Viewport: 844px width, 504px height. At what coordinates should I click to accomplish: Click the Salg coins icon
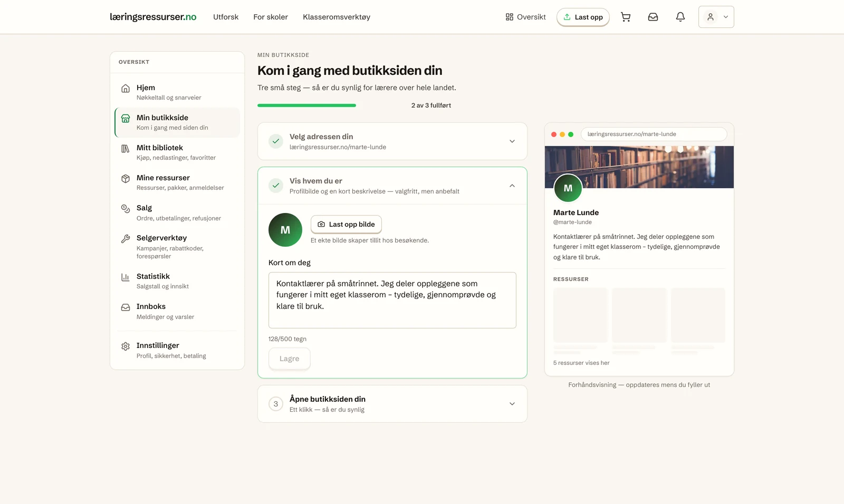tap(126, 208)
